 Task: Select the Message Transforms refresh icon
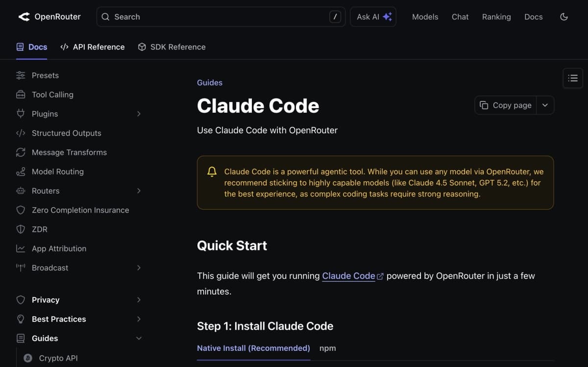(x=20, y=152)
